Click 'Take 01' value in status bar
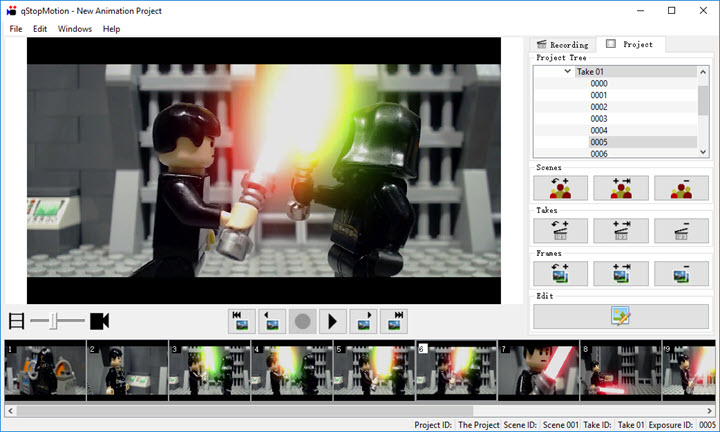The width and height of the screenshot is (720, 432). 630,425
